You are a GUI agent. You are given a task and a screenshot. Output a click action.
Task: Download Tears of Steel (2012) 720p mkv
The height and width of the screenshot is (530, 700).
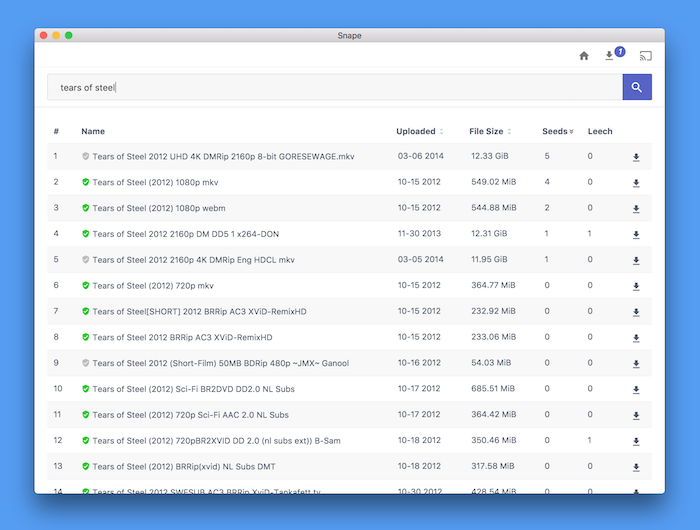coord(636,286)
